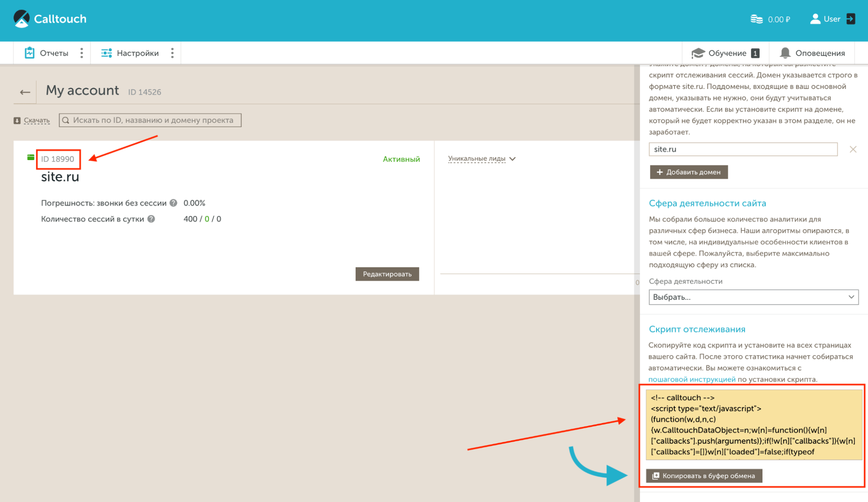Expand the Уникальные лиды dropdown
Screen dimensions: 868x502
[x=513, y=159]
